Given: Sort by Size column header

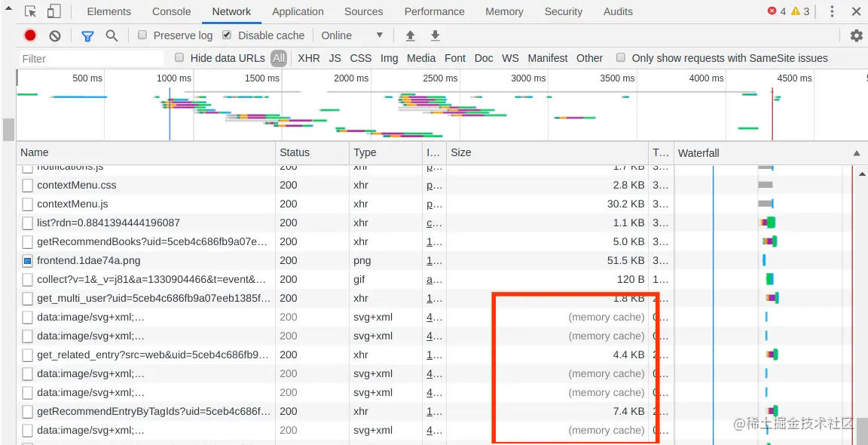Looking at the screenshot, I should click(548, 152).
